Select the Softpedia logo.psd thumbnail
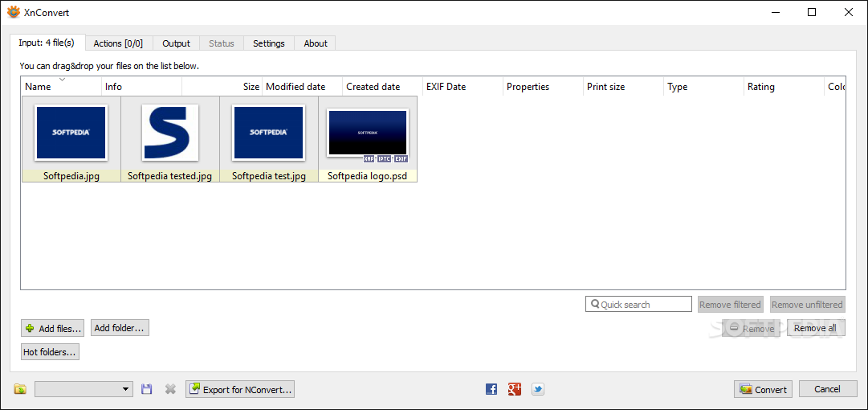 pos(368,133)
